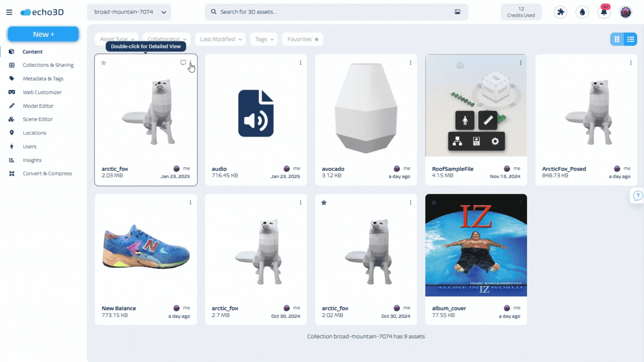Open Convert & Compress tool
This screenshot has height=362, width=644.
tap(47, 173)
